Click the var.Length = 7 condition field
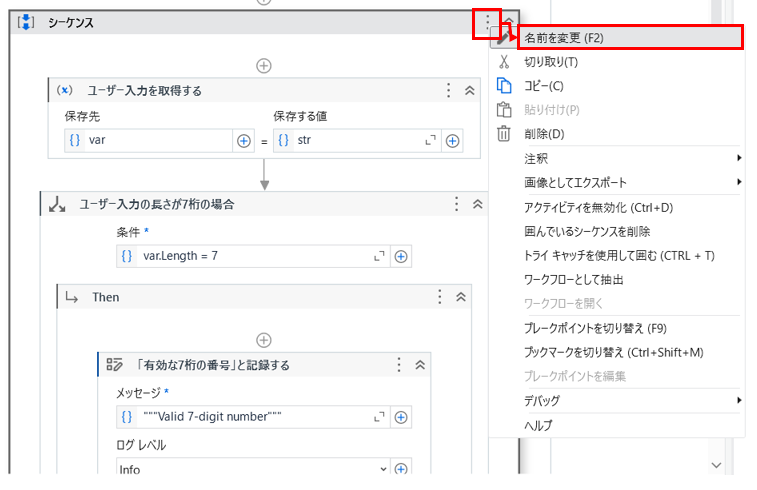 pos(255,256)
